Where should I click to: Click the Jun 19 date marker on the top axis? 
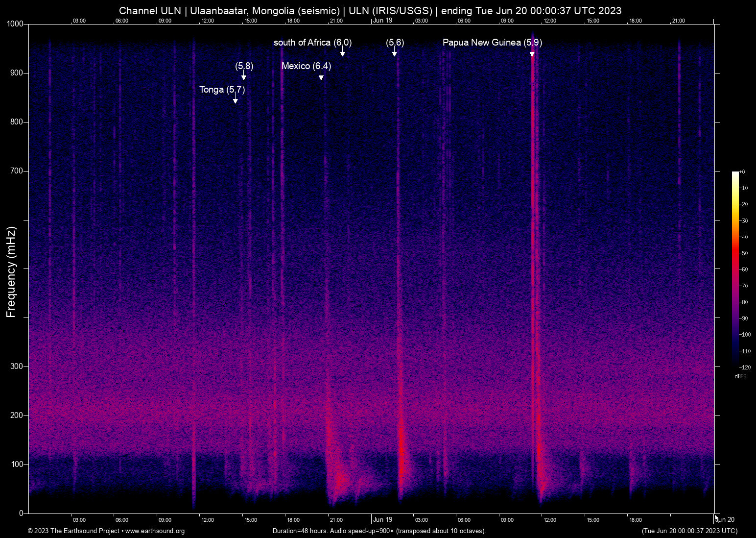(x=382, y=21)
